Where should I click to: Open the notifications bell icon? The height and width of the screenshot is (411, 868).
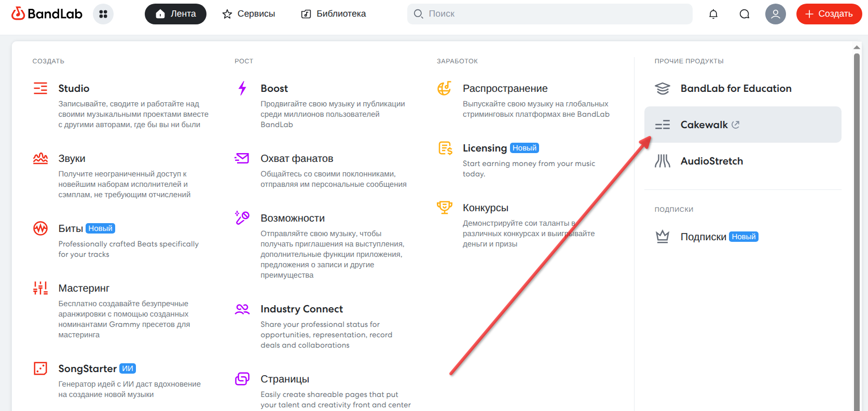(713, 14)
